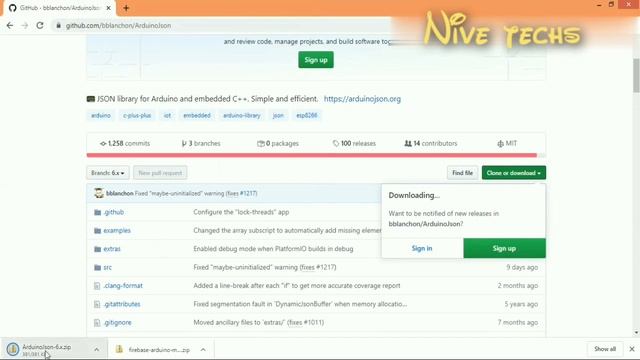Open a new browser tab
Image resolution: width=640 pixels, height=360 pixels.
point(126,8)
